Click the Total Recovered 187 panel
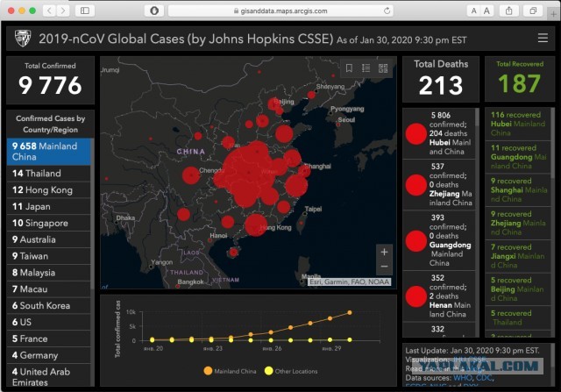Screen dimensions: 561x392 [520, 79]
